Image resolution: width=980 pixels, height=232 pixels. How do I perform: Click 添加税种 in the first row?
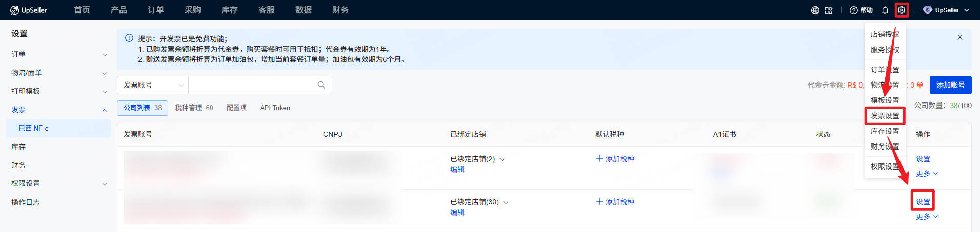coord(615,159)
